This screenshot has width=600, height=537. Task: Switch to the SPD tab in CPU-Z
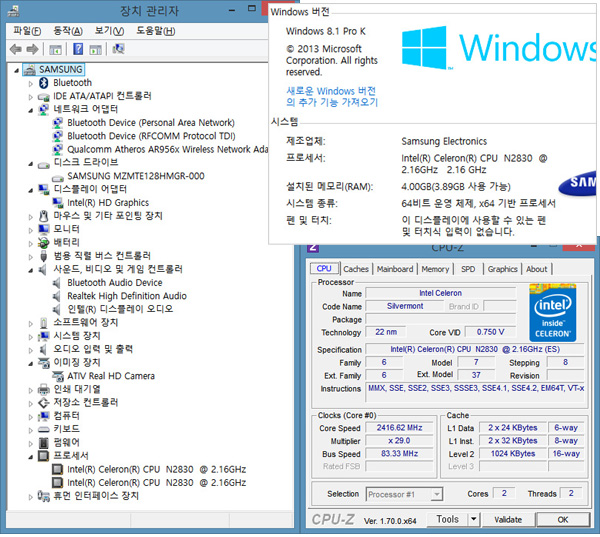pos(468,269)
